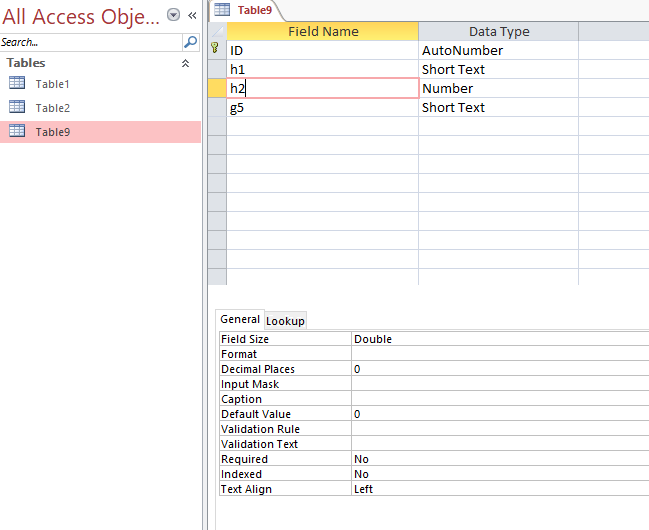Click the Table2 table icon in the navigation pane

point(17,108)
